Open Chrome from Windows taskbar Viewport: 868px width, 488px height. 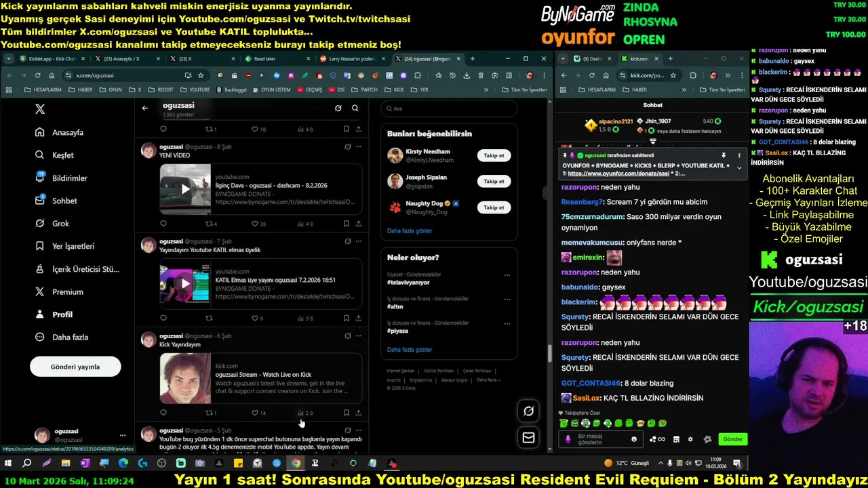point(296,464)
